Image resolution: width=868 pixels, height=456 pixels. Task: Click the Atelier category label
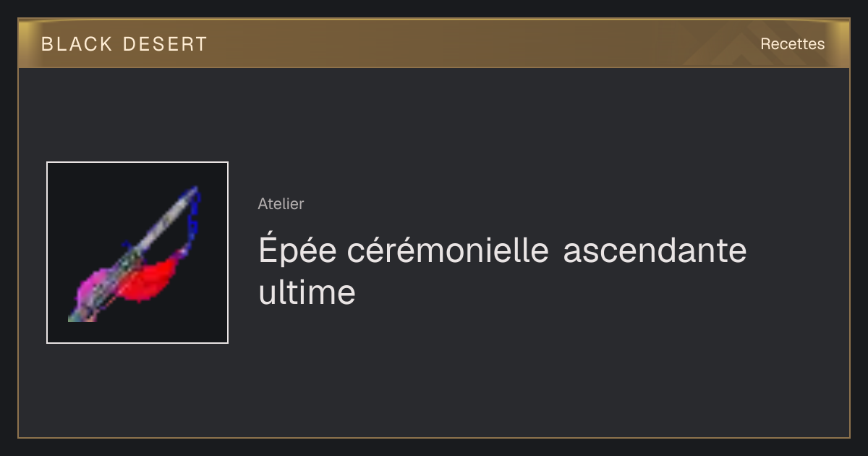(x=281, y=204)
